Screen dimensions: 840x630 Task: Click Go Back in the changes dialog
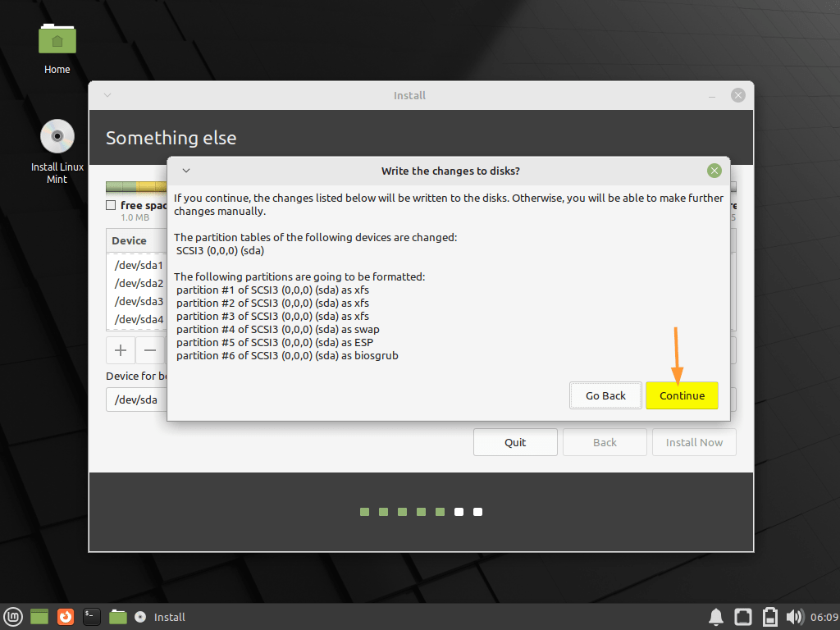point(605,395)
